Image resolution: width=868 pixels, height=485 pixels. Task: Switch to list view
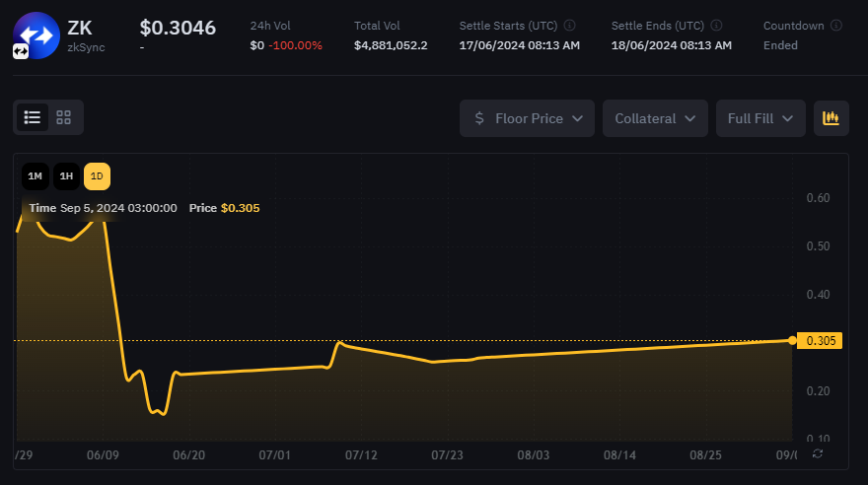(x=33, y=117)
